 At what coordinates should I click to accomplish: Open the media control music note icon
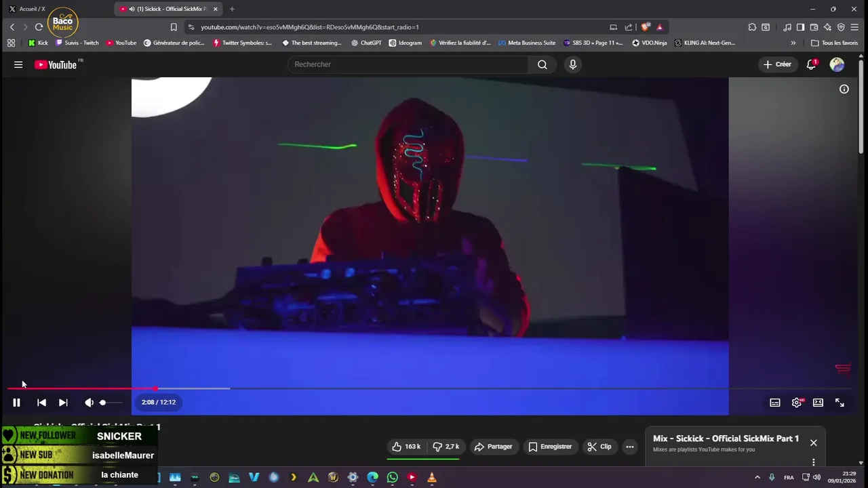[787, 27]
